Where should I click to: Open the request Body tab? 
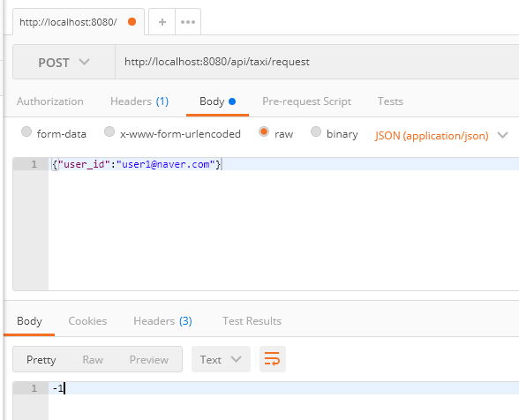[217, 101]
